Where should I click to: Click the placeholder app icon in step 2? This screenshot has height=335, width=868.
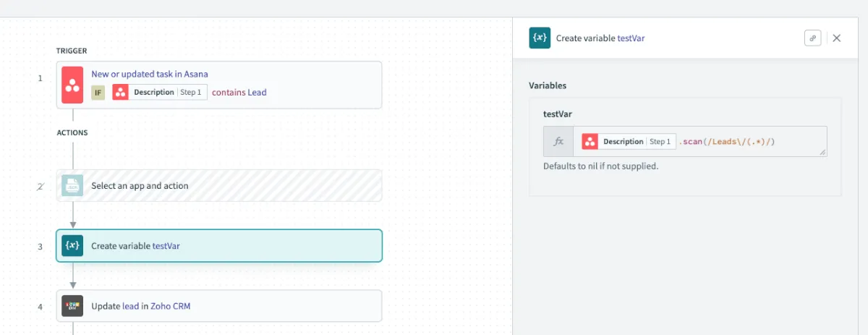tap(72, 186)
